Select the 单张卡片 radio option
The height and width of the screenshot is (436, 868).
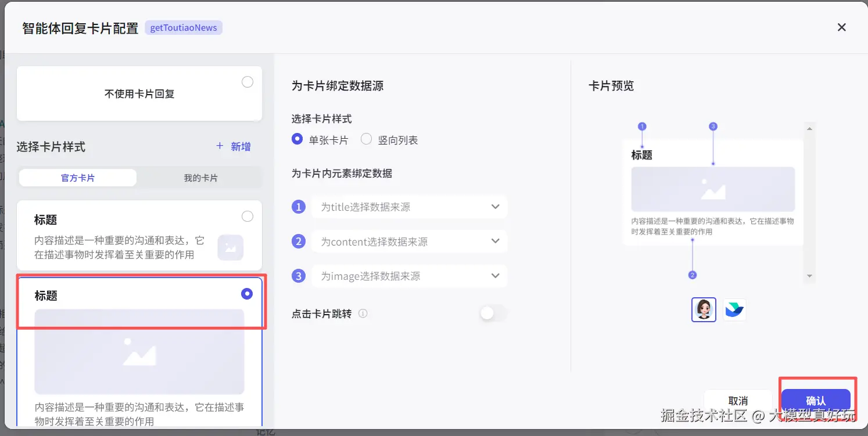click(297, 139)
